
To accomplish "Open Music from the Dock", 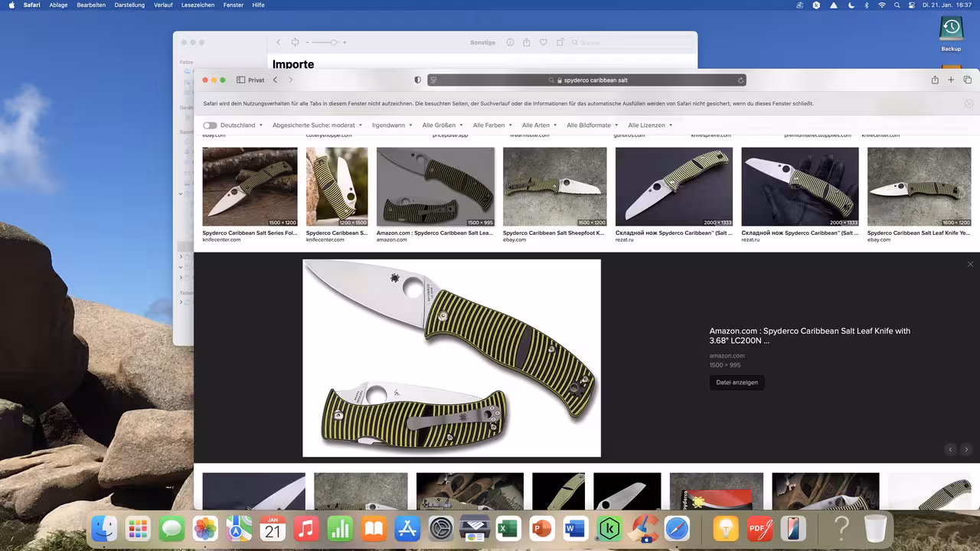I will (306, 529).
